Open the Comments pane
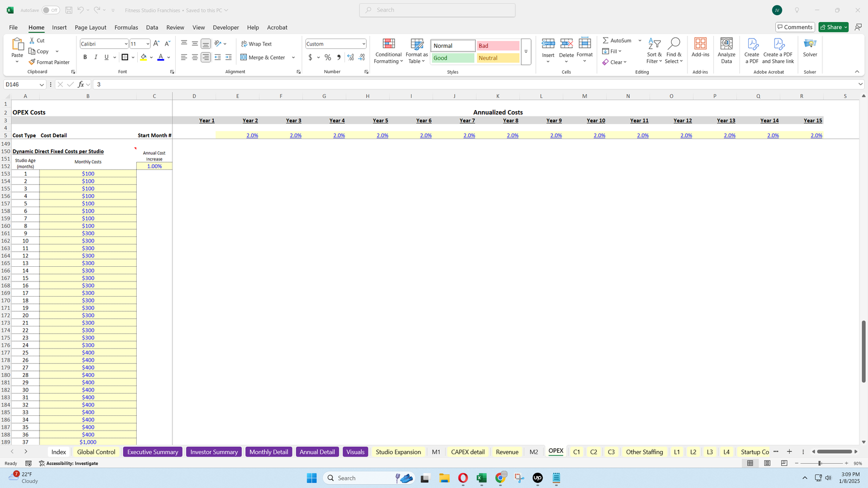The height and width of the screenshot is (488, 868). click(x=795, y=27)
